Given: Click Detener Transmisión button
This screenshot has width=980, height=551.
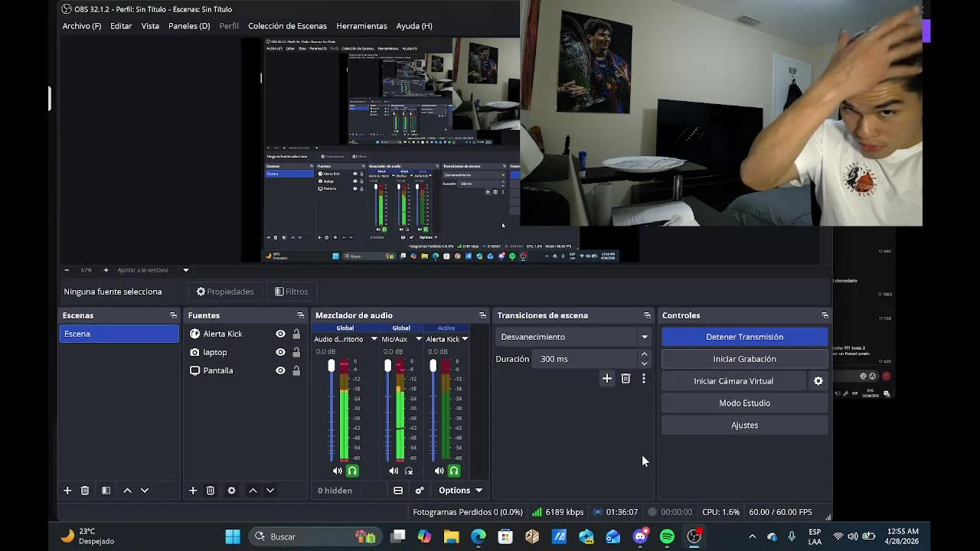Looking at the screenshot, I should 744,337.
